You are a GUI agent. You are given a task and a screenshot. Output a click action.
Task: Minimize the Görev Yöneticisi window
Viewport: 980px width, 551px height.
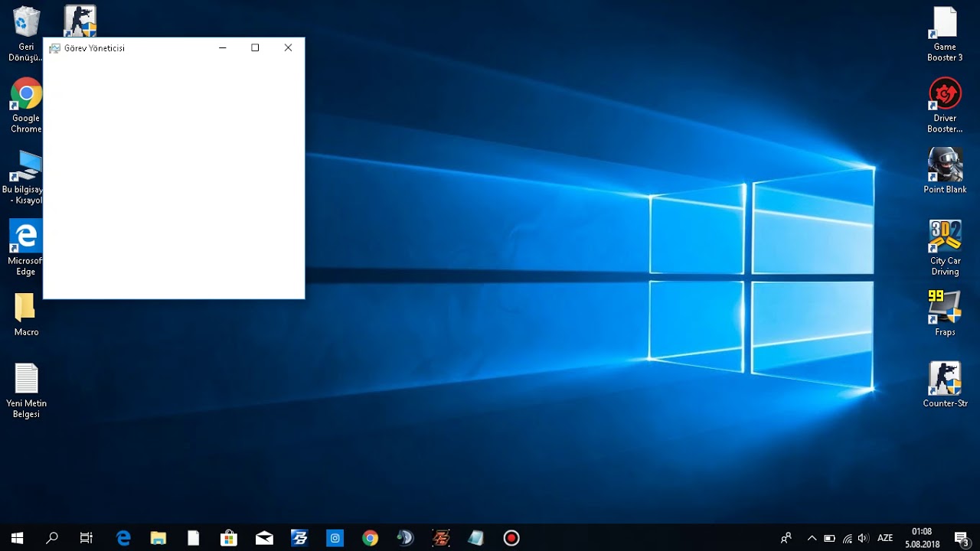coord(223,47)
